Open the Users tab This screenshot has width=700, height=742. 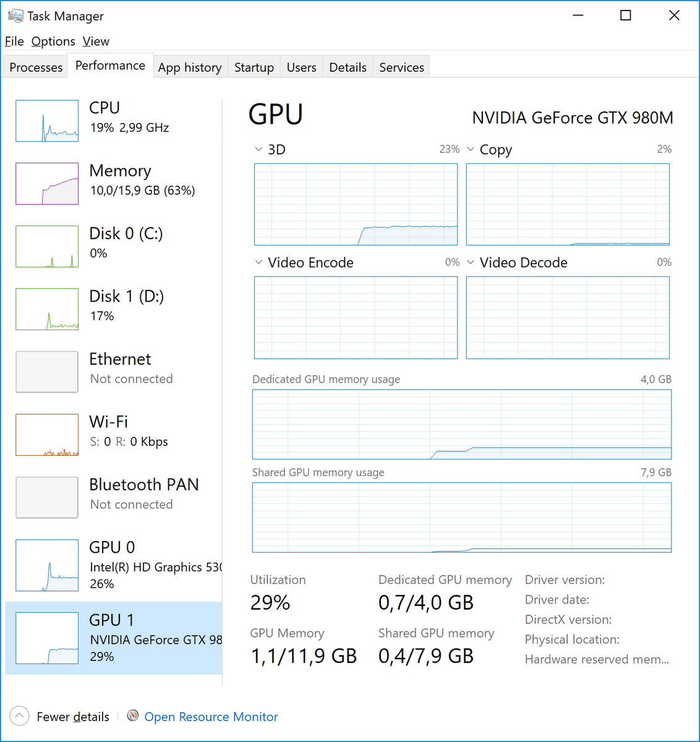[x=301, y=67]
